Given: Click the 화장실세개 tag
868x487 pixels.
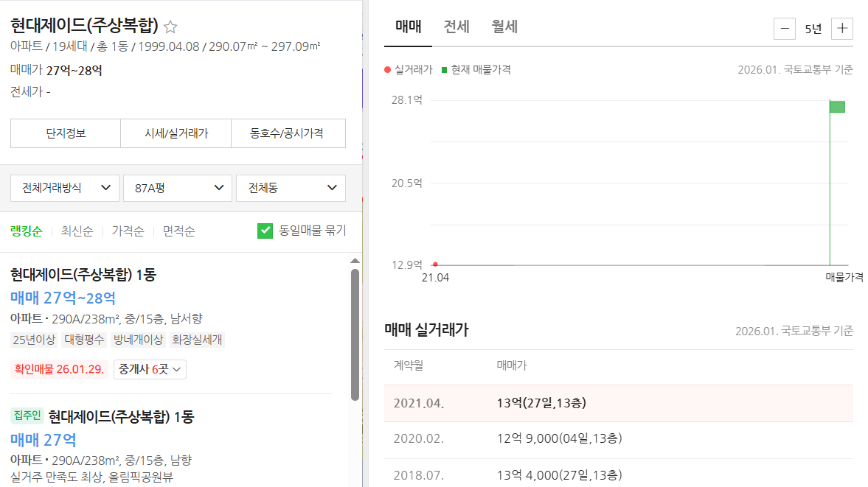Looking at the screenshot, I should coord(197,340).
